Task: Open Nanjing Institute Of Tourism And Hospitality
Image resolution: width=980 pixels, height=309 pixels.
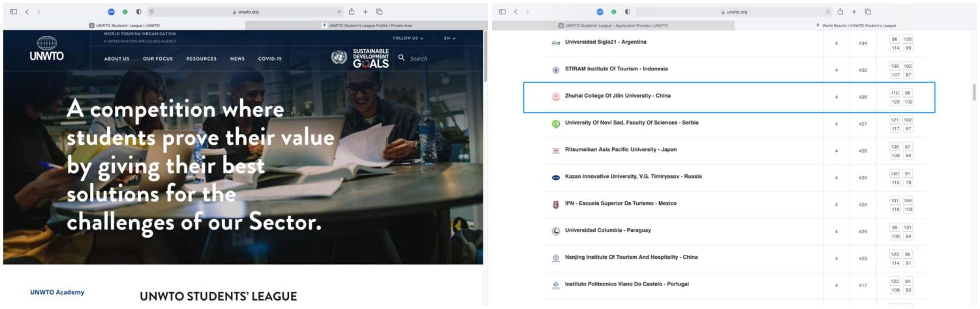Action: point(631,257)
